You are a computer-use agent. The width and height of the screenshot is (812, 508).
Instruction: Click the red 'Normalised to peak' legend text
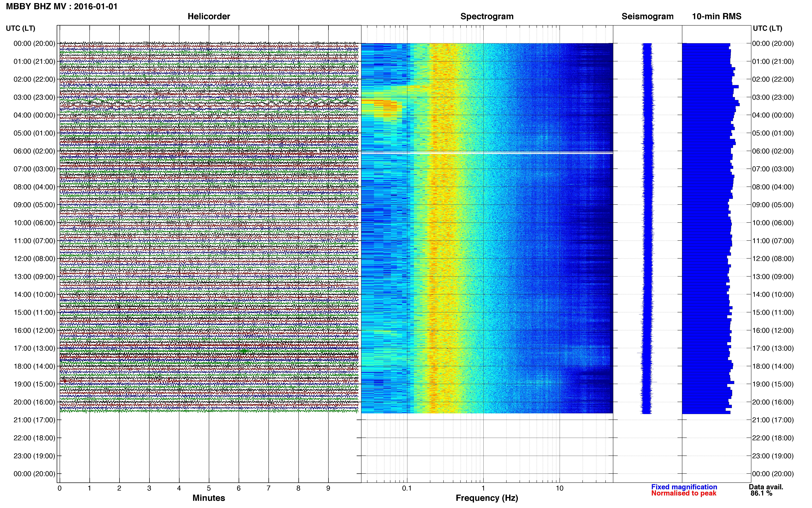pos(684,493)
